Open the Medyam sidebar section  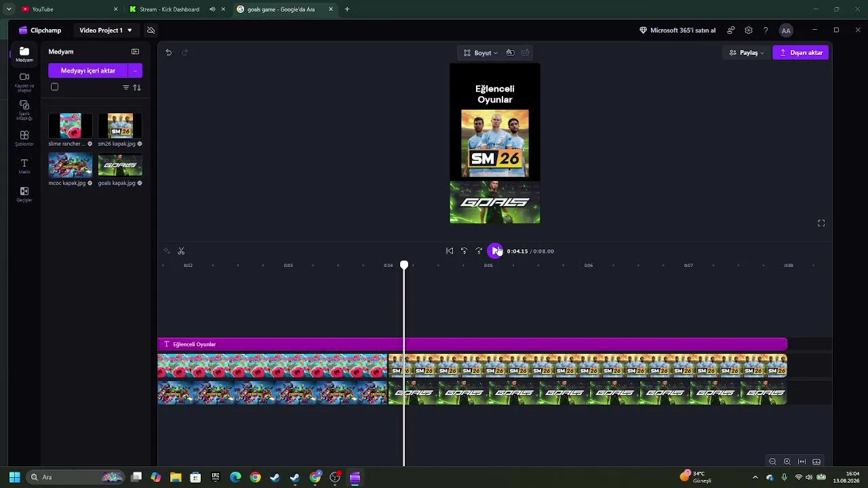point(24,55)
